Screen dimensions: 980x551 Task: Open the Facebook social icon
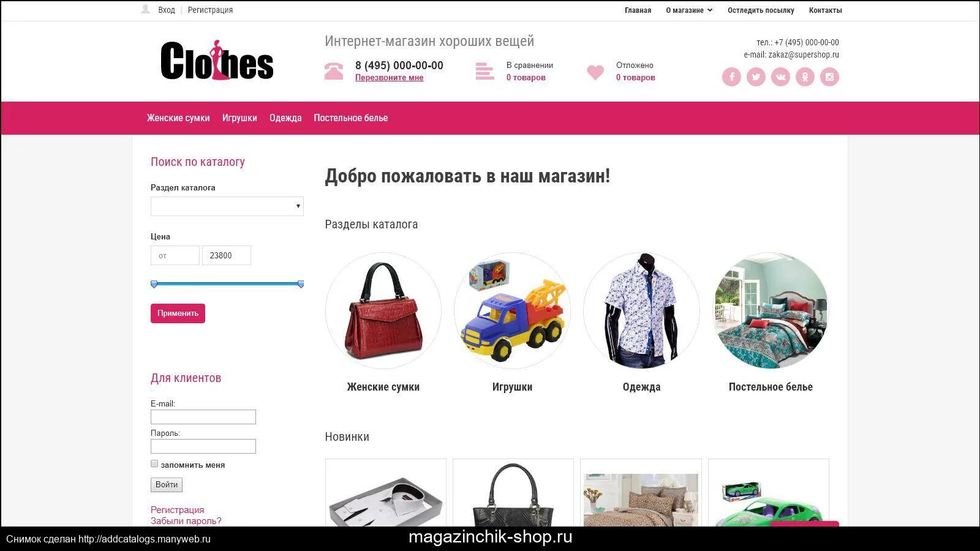(x=731, y=77)
